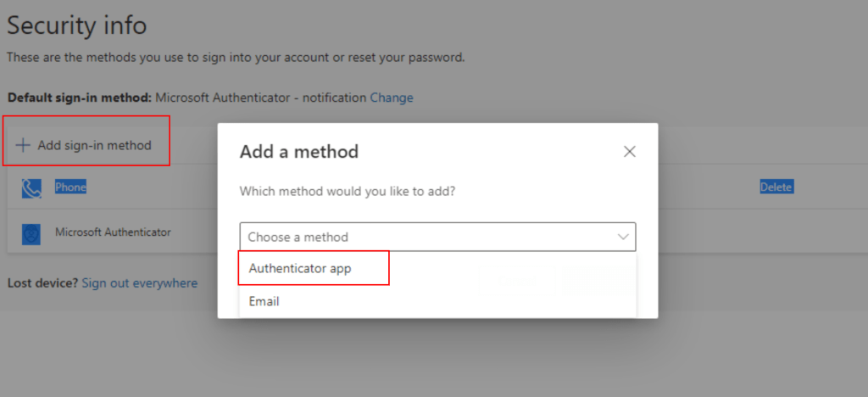Close the Add a method dialog
Viewport: 868px width, 397px height.
[x=629, y=152]
